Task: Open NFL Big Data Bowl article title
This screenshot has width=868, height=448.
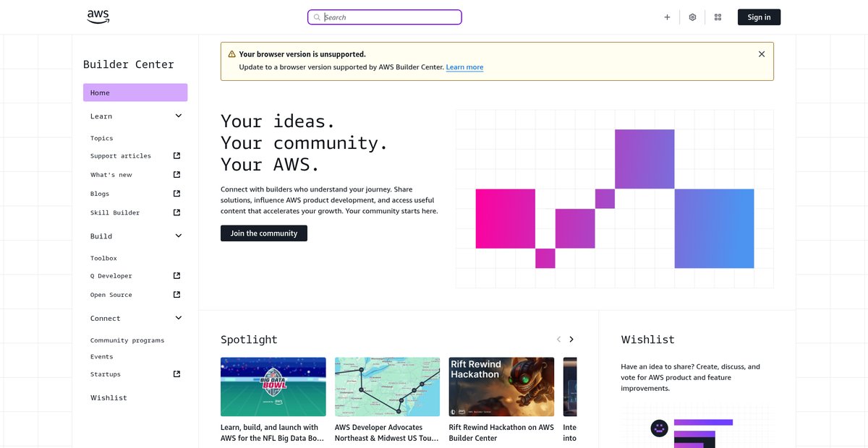Action: point(273,433)
